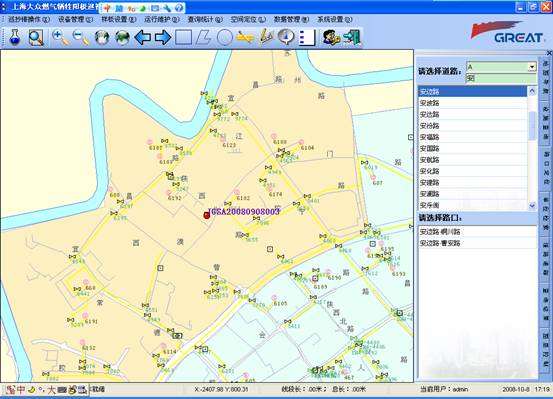Click map label 6104
This screenshot has height=399, width=553.
point(307,148)
